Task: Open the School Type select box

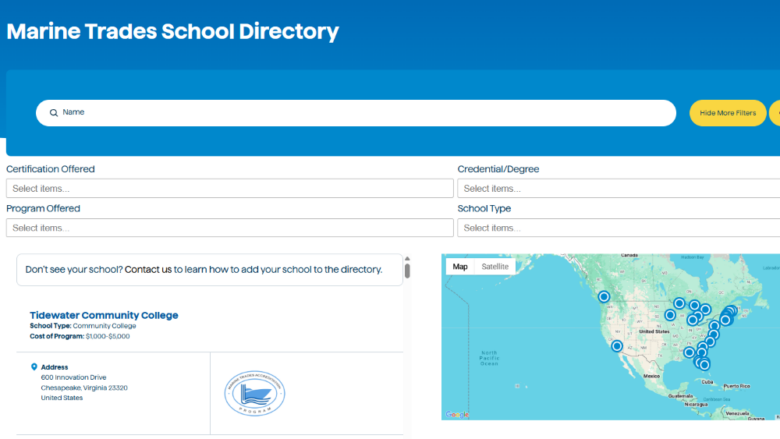Action: pyautogui.click(x=618, y=228)
